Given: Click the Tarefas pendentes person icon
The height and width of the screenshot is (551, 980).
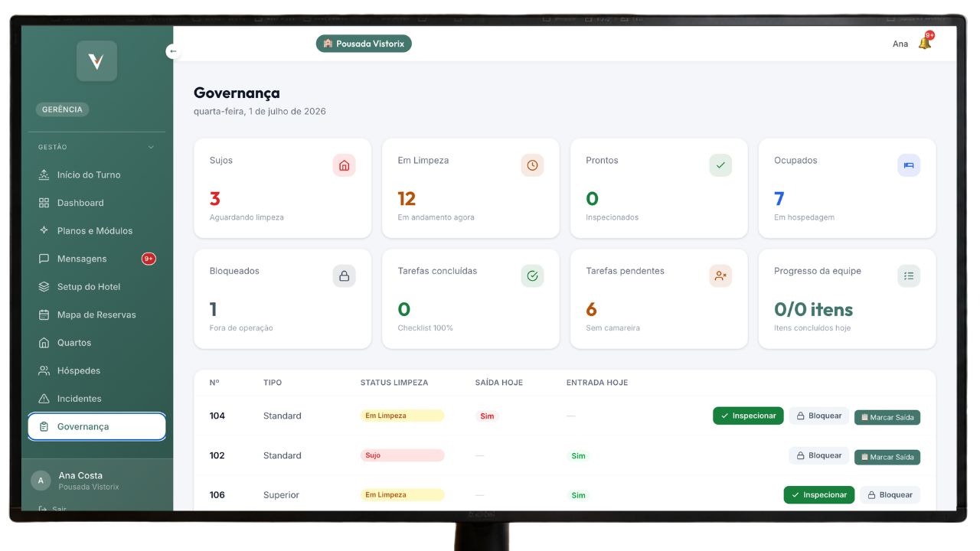Looking at the screenshot, I should 720,276.
